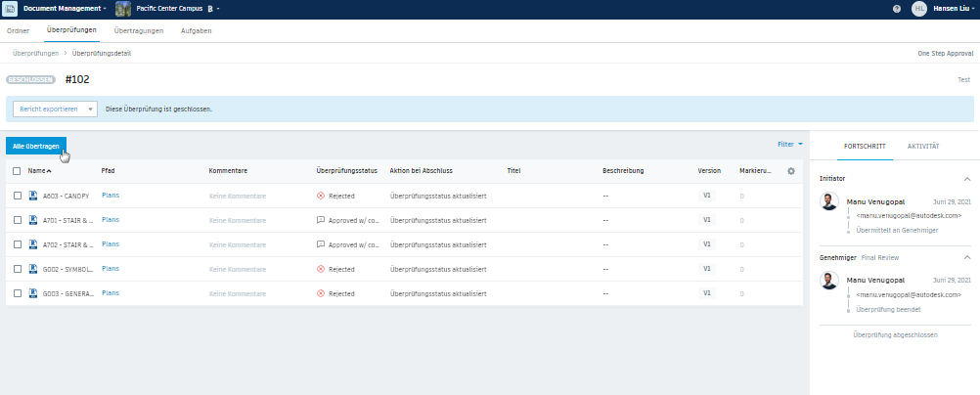This screenshot has width=980, height=395.
Task: Click the Document Management module icon
Action: pos(10,9)
